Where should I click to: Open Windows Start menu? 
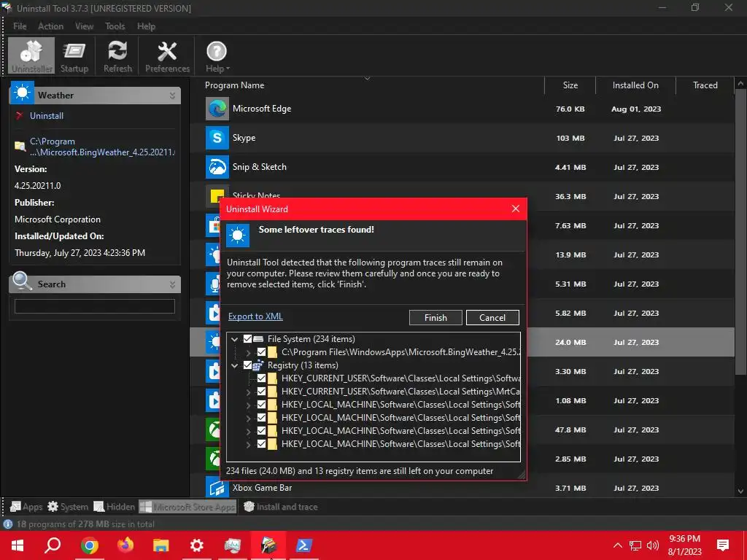[18, 545]
